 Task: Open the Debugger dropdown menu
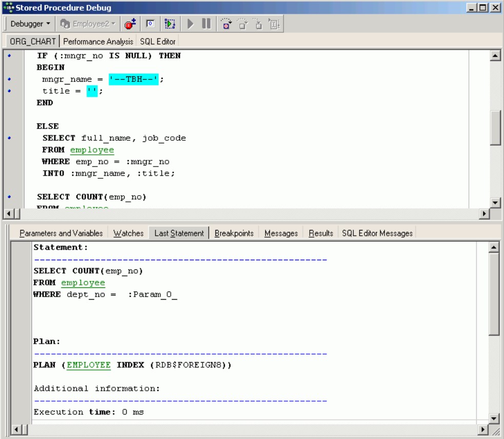(x=30, y=24)
